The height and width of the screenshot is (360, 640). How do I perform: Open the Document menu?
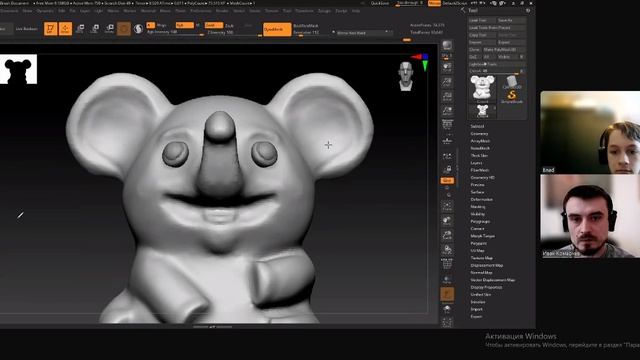point(9,11)
